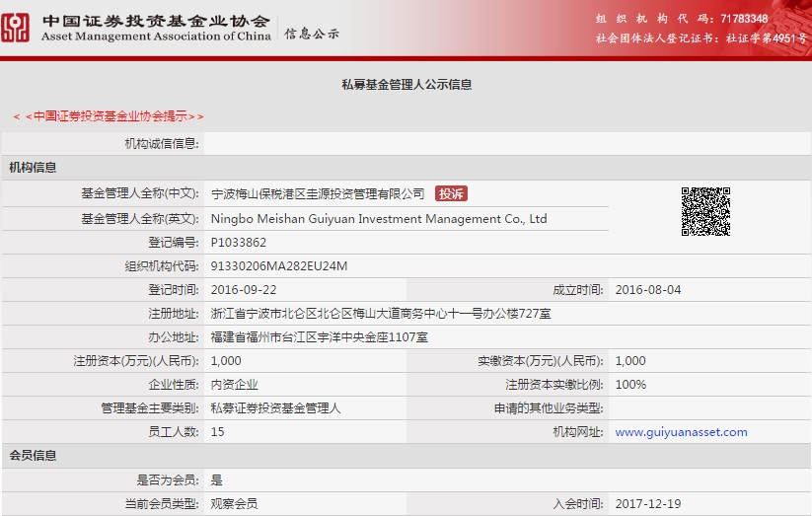Click the 申请的其他业务类型 label
The image size is (812, 516).
click(x=549, y=408)
